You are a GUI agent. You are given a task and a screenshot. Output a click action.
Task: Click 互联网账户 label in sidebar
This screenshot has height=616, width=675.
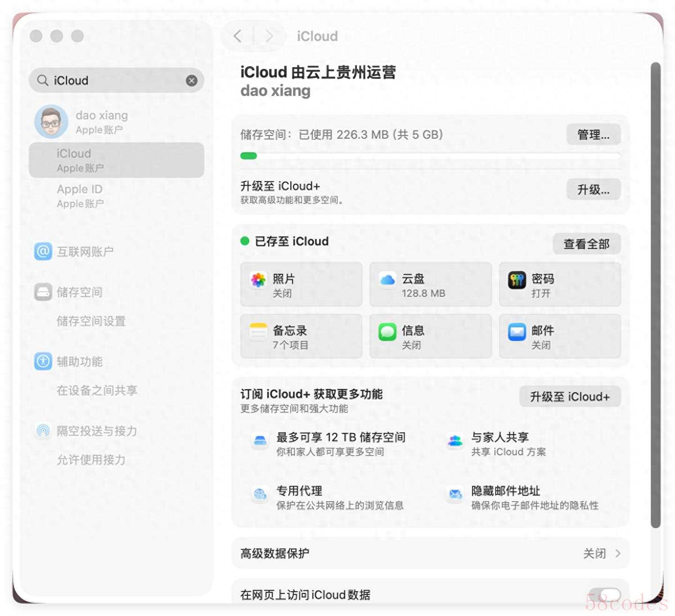point(85,251)
